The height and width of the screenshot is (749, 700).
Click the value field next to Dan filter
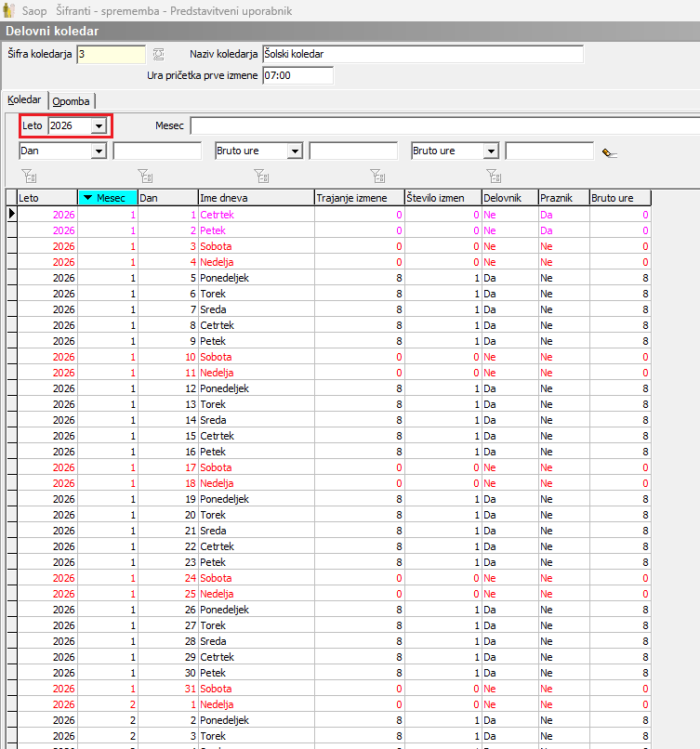(157, 151)
